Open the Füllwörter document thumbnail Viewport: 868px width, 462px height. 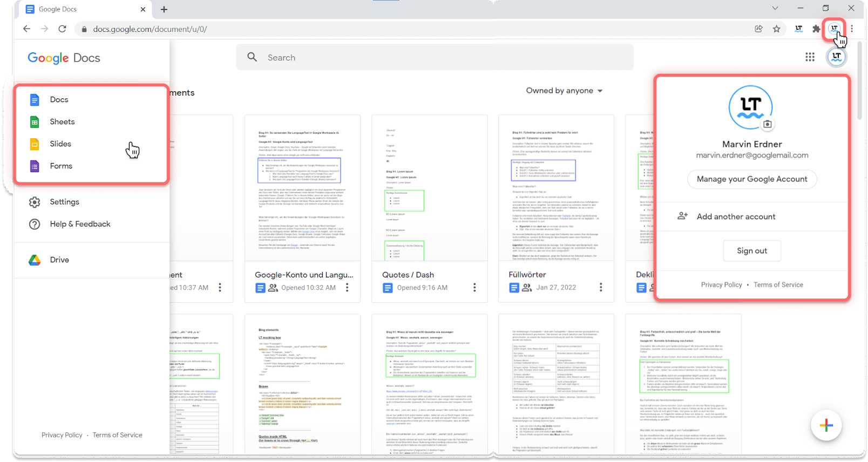(x=556, y=188)
